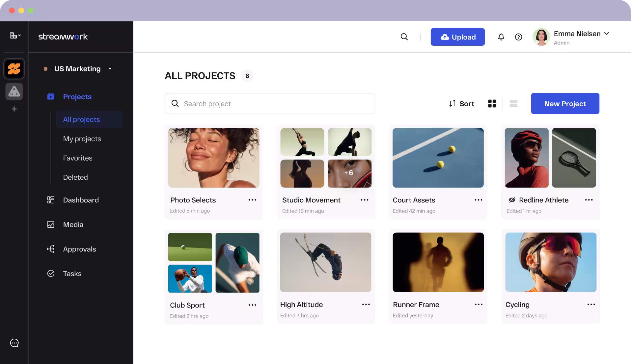Open more options for Photo Selects
631x364 pixels.
[252, 200]
